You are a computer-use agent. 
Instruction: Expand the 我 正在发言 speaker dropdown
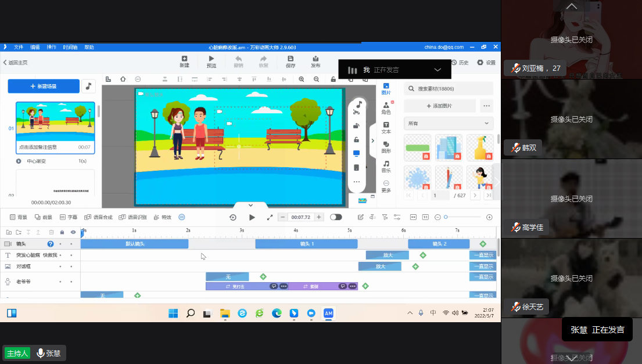click(x=437, y=70)
